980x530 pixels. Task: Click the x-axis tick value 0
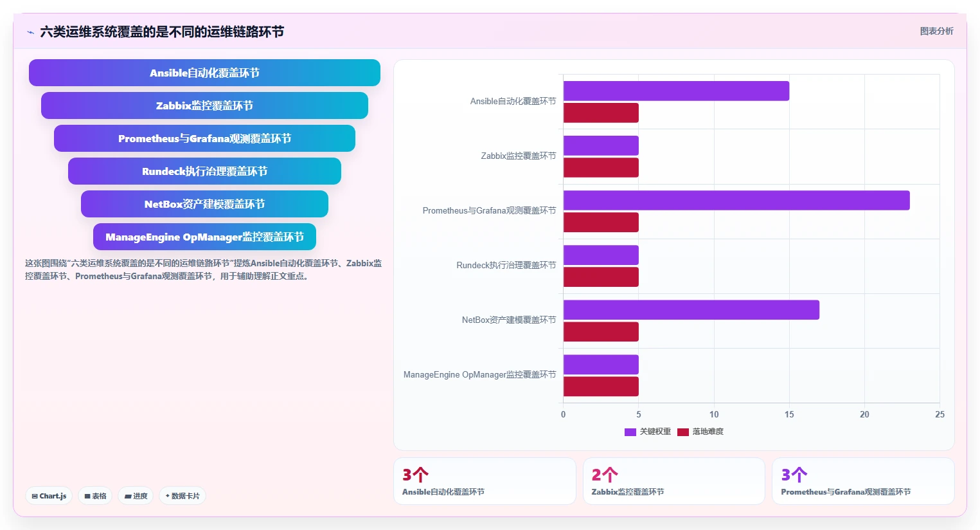[564, 414]
